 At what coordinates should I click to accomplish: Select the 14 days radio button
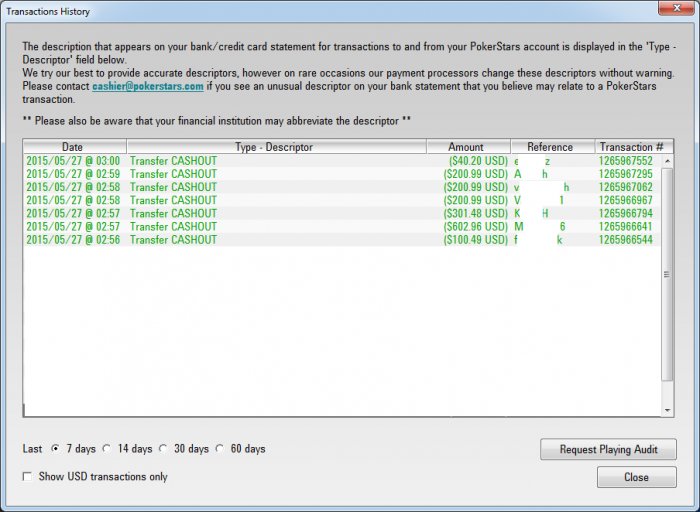[x=107, y=449]
